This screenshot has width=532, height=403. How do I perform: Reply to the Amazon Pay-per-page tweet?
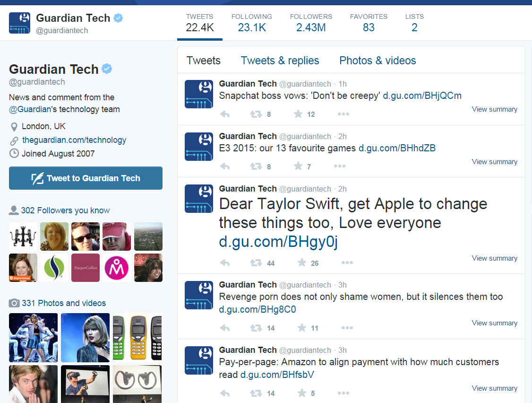225,393
